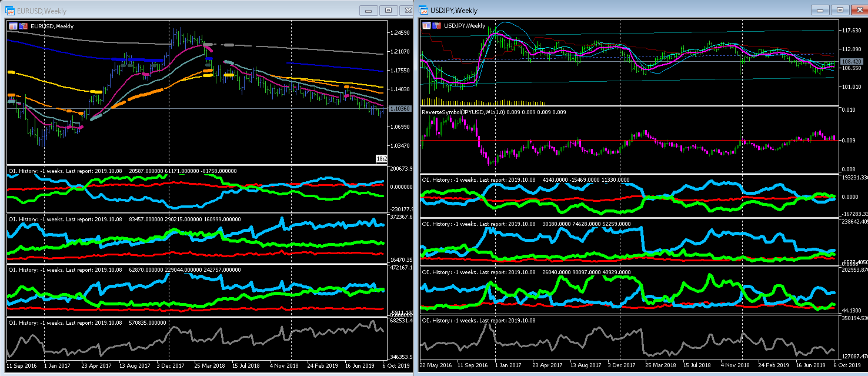The width and height of the screenshot is (868, 376).
Task: Click the 22 May 2016 date on USDJPY axis
Action: click(437, 365)
